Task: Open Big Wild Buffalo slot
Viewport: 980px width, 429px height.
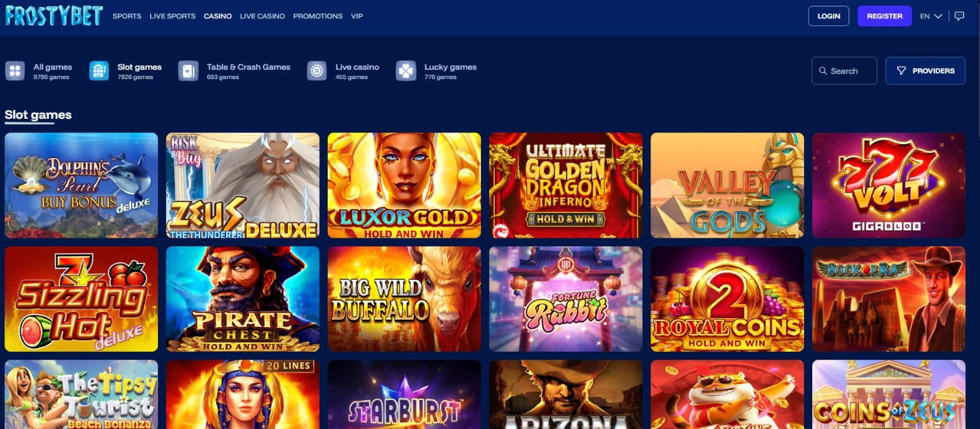Action: click(404, 299)
